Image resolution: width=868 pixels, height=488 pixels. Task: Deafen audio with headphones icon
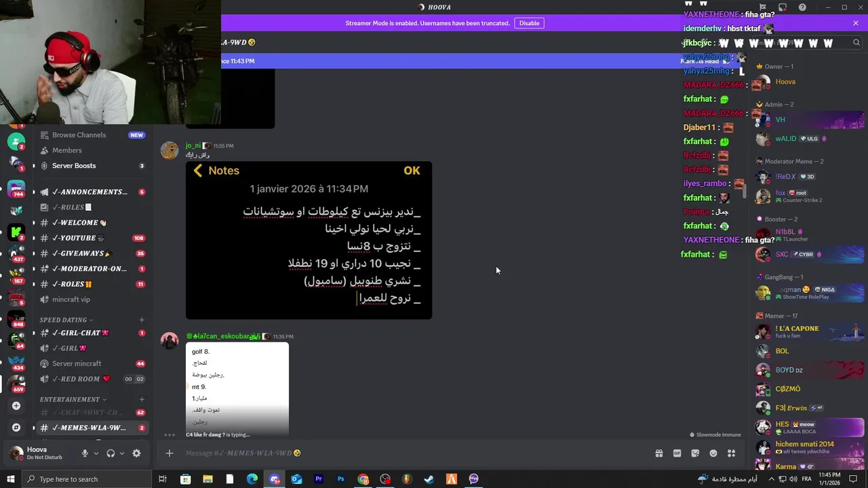click(x=111, y=453)
